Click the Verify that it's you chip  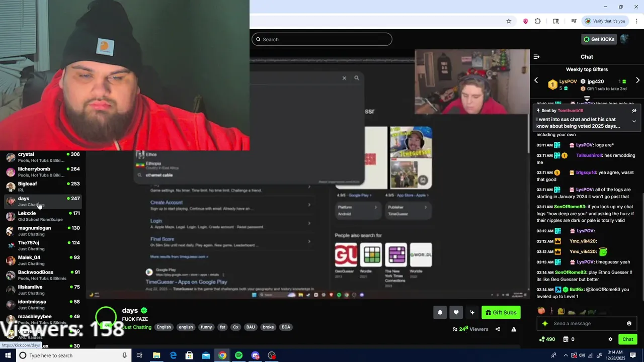[605, 21]
